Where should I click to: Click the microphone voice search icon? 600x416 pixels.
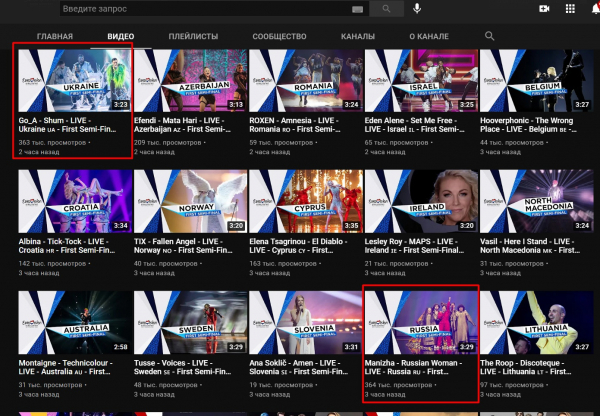[x=416, y=9]
